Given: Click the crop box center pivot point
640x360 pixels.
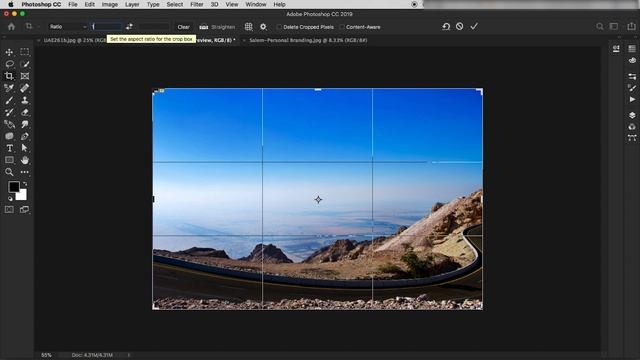Looking at the screenshot, I should click(318, 200).
